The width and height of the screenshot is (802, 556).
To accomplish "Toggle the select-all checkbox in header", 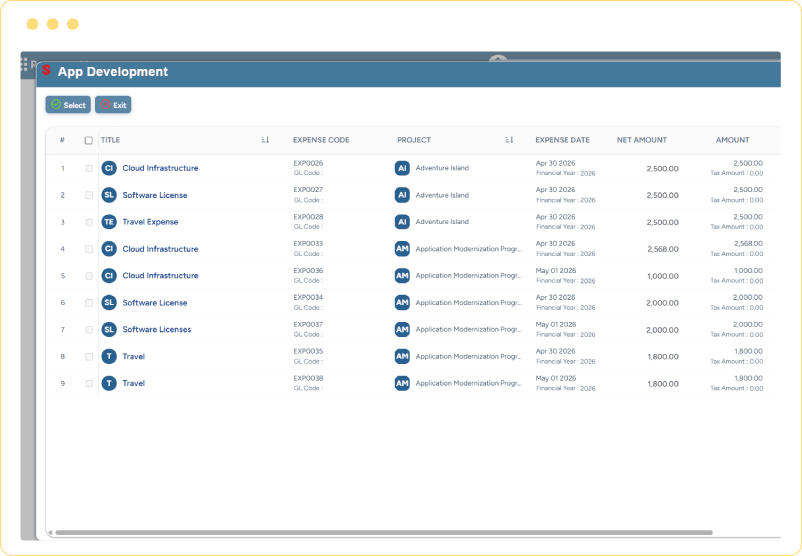I will pyautogui.click(x=88, y=140).
